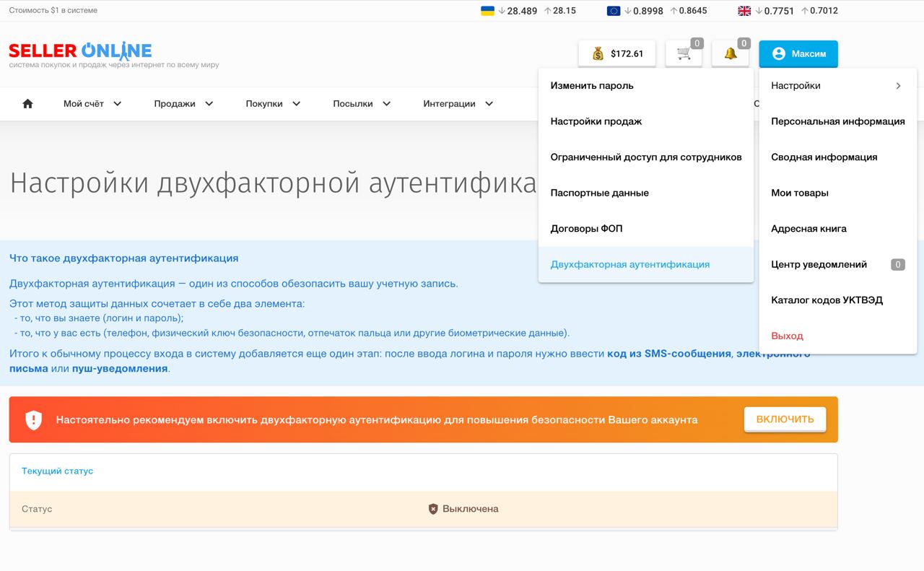Click the 28.15 hryvnia rate value
The height and width of the screenshot is (571, 924).
point(565,11)
